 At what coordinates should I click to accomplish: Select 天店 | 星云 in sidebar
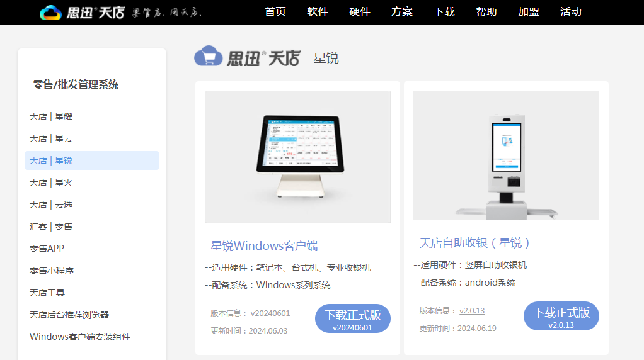(51, 138)
